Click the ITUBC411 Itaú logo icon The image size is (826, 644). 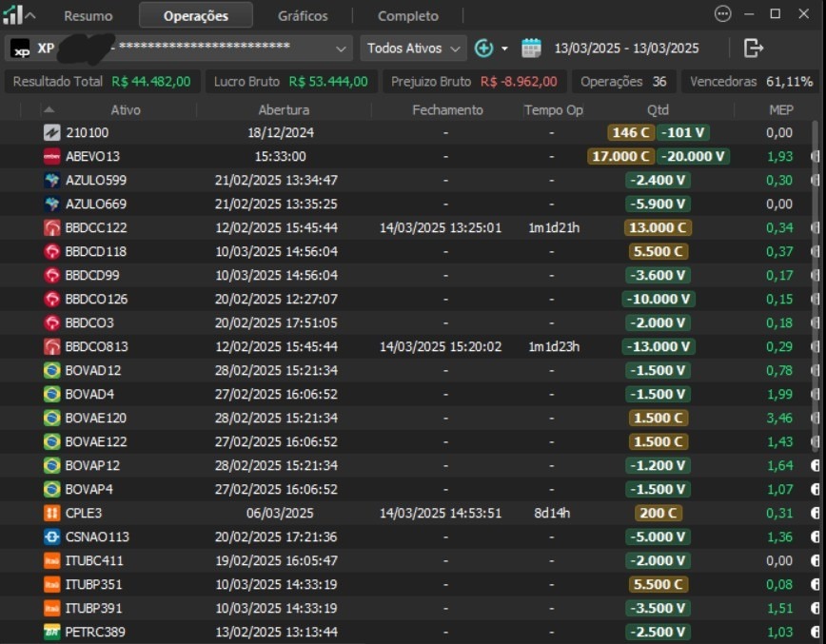52,560
